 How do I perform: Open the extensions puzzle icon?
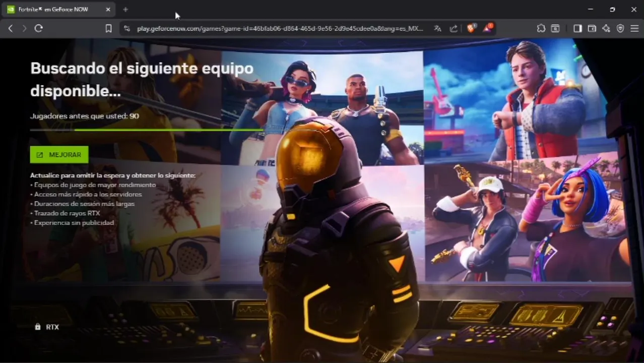[541, 29]
